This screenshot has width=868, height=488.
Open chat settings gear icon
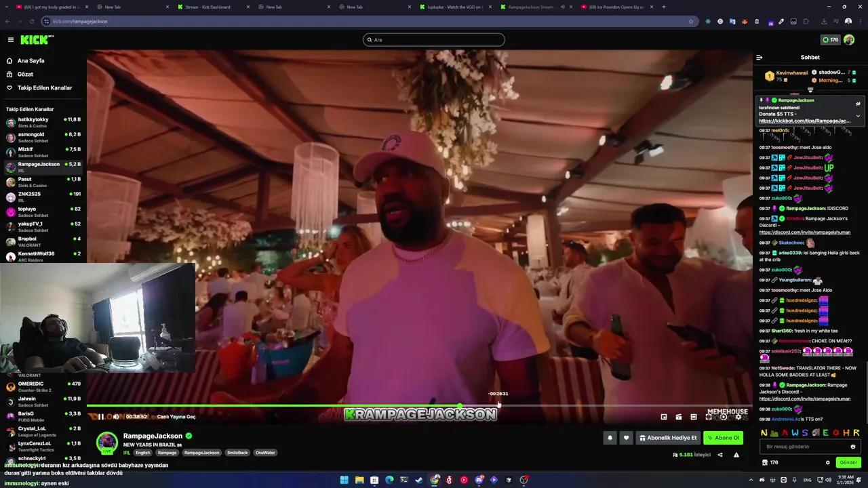pos(827,462)
